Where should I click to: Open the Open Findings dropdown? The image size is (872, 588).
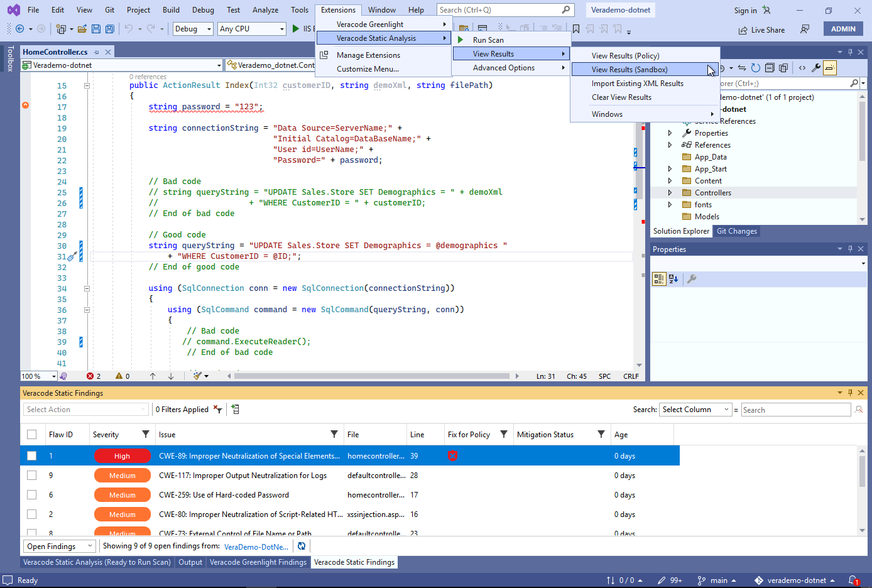(x=60, y=547)
